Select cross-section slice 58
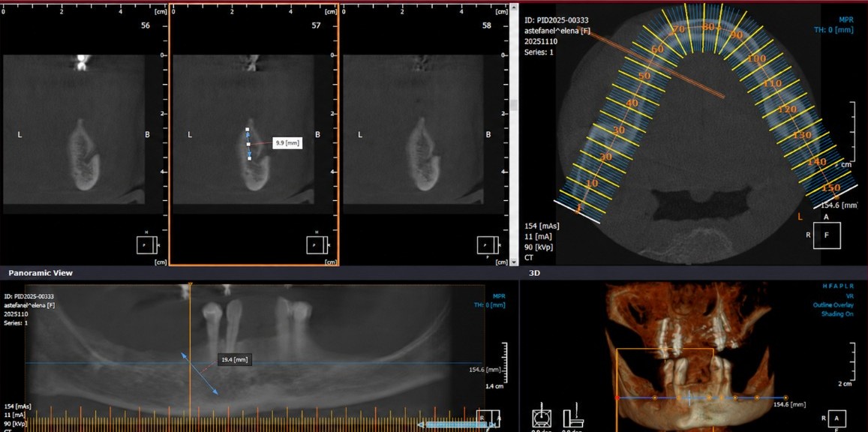Screen dimensions: 868x432 coord(424,136)
